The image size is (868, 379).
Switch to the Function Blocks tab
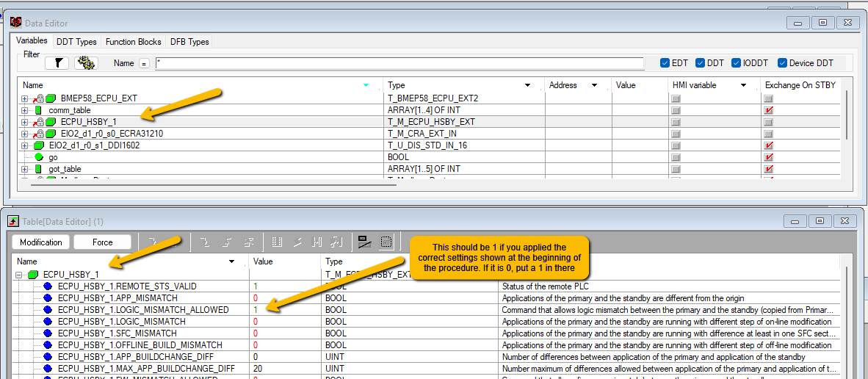click(x=134, y=41)
